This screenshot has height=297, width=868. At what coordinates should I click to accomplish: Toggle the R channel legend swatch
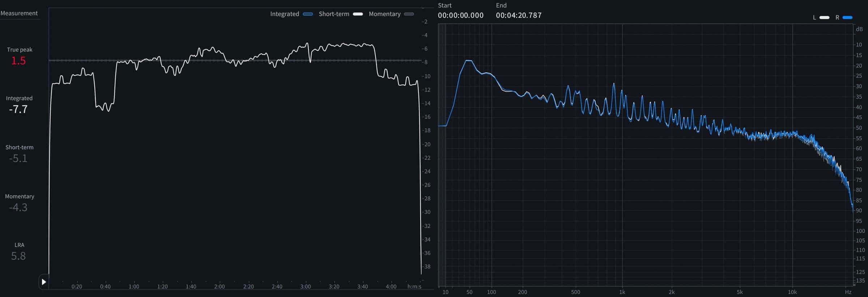pyautogui.click(x=847, y=17)
